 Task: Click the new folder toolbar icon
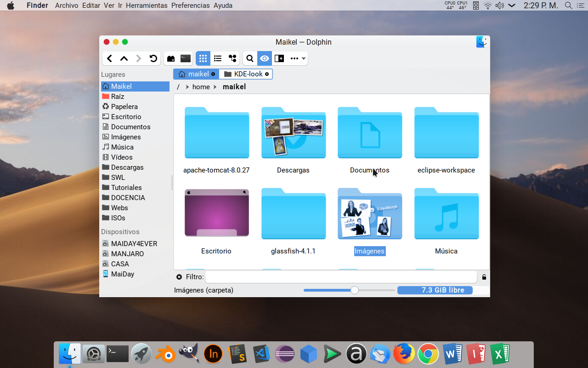click(x=171, y=58)
